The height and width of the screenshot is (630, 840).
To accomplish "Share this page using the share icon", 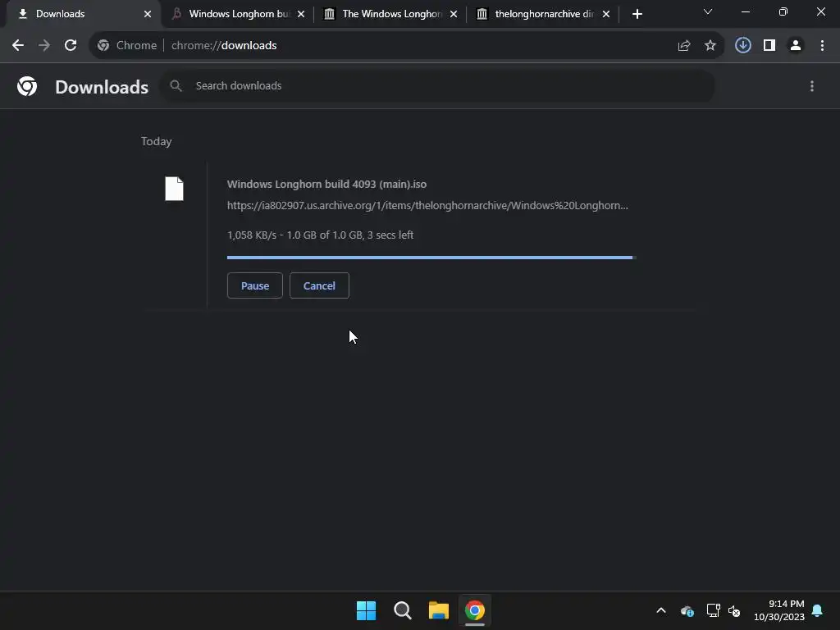I will pyautogui.click(x=684, y=46).
